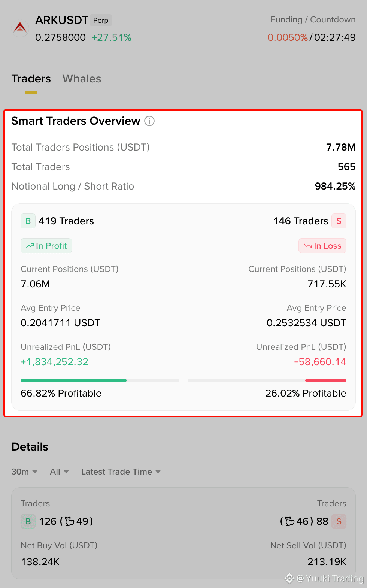Open the Latest Trade Time sort dropdown
This screenshot has width=367, height=588.
pos(121,472)
